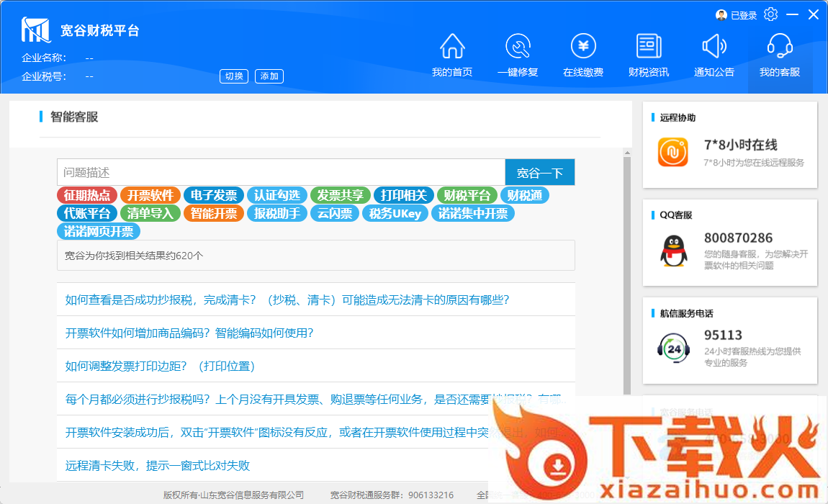This screenshot has width=828, height=504.
Task: Click the orange remote assistance icon
Action: coord(672,152)
